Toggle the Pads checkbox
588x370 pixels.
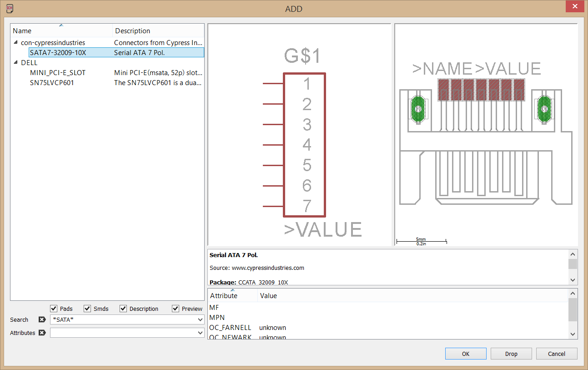[x=54, y=309]
